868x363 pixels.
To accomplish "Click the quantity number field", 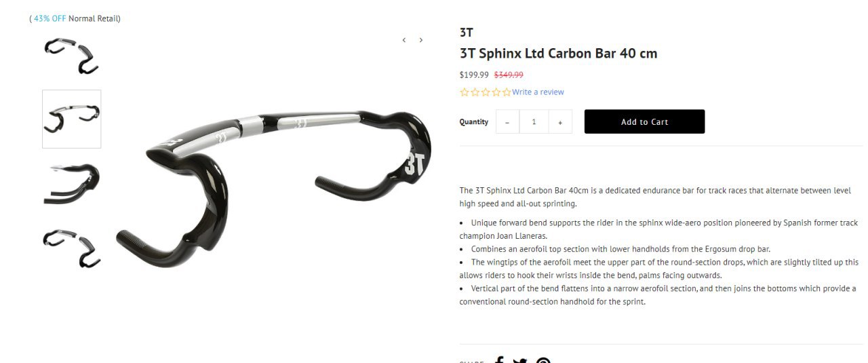I will click(x=534, y=122).
